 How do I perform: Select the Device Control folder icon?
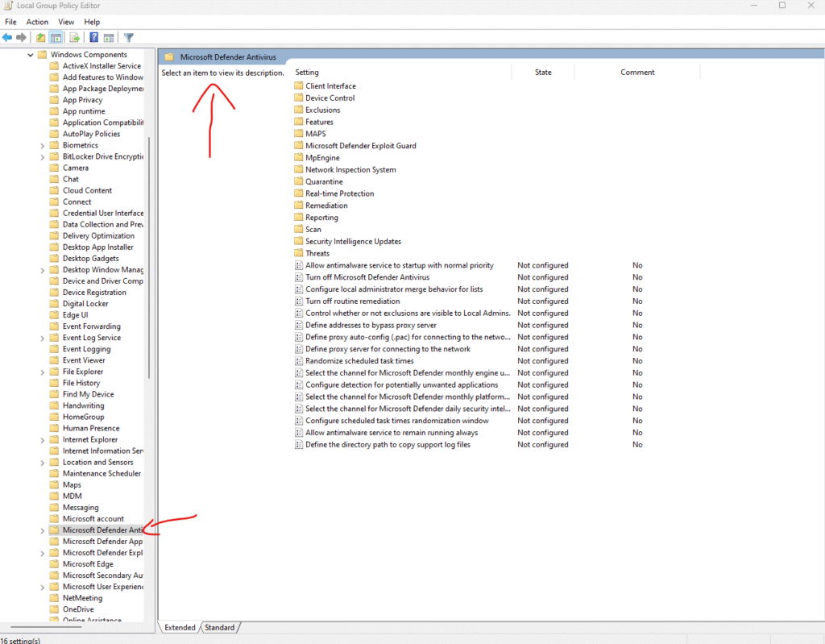299,98
